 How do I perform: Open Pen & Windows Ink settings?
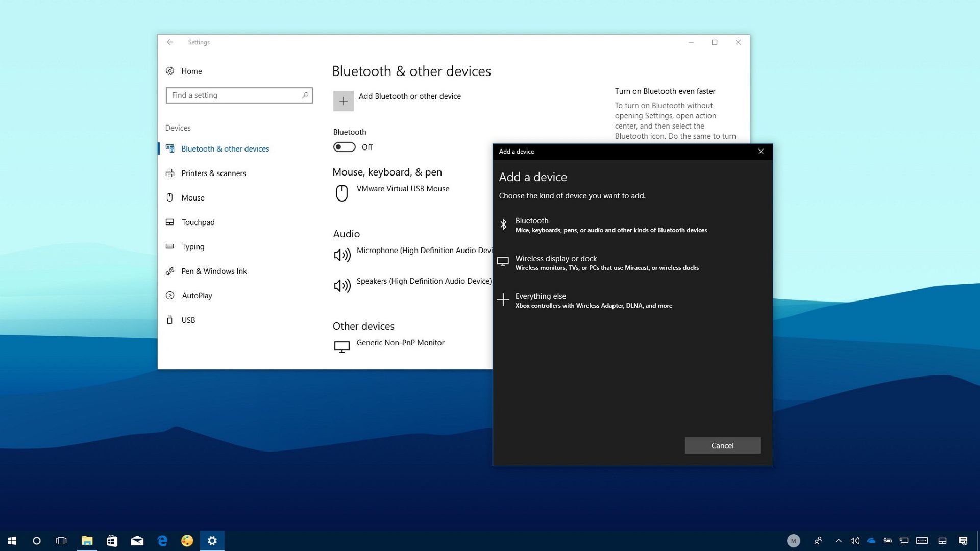coord(214,271)
